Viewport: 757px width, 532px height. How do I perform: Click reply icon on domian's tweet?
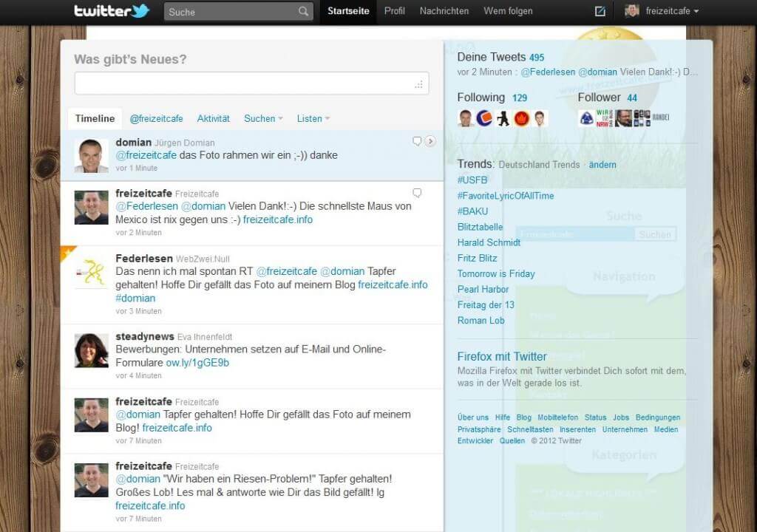click(417, 141)
